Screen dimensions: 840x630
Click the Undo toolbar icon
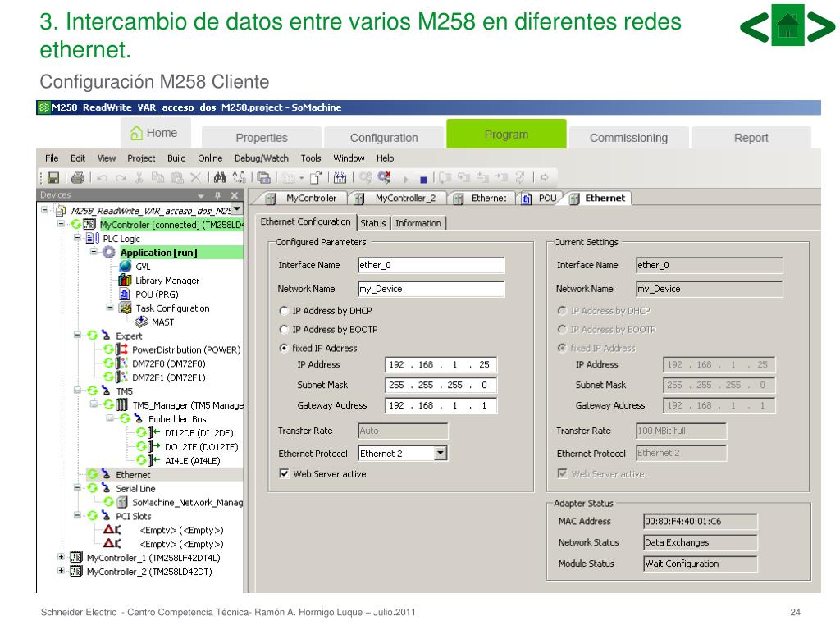tap(103, 177)
